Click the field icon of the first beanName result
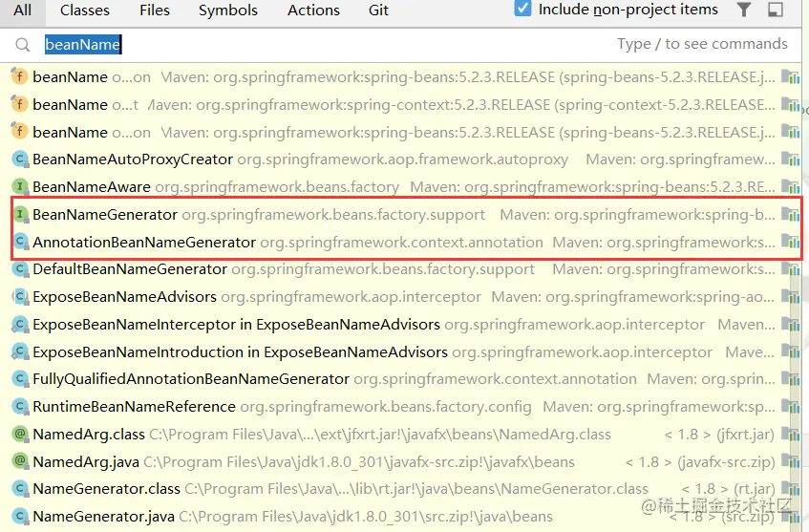 click(x=19, y=76)
